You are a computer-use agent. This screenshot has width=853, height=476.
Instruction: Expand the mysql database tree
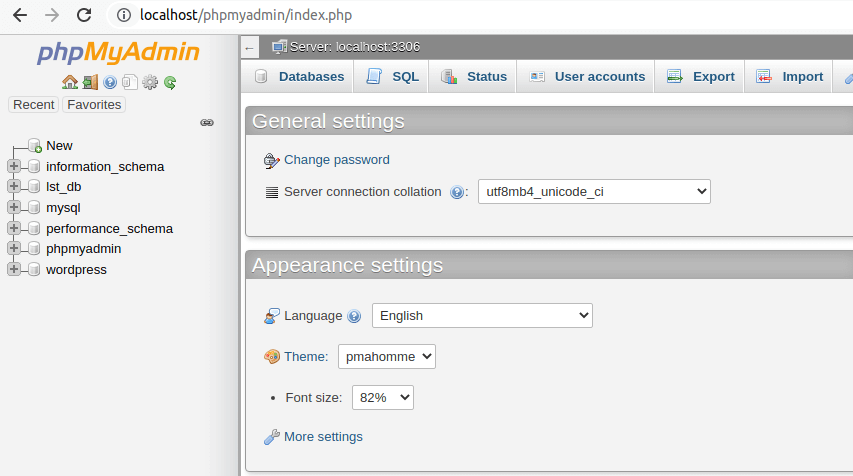coord(14,207)
